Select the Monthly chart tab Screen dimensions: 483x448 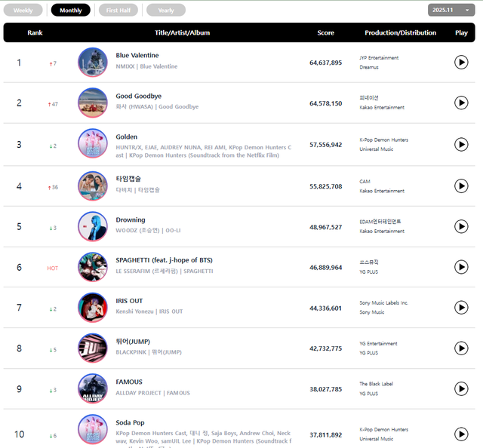coord(71,11)
